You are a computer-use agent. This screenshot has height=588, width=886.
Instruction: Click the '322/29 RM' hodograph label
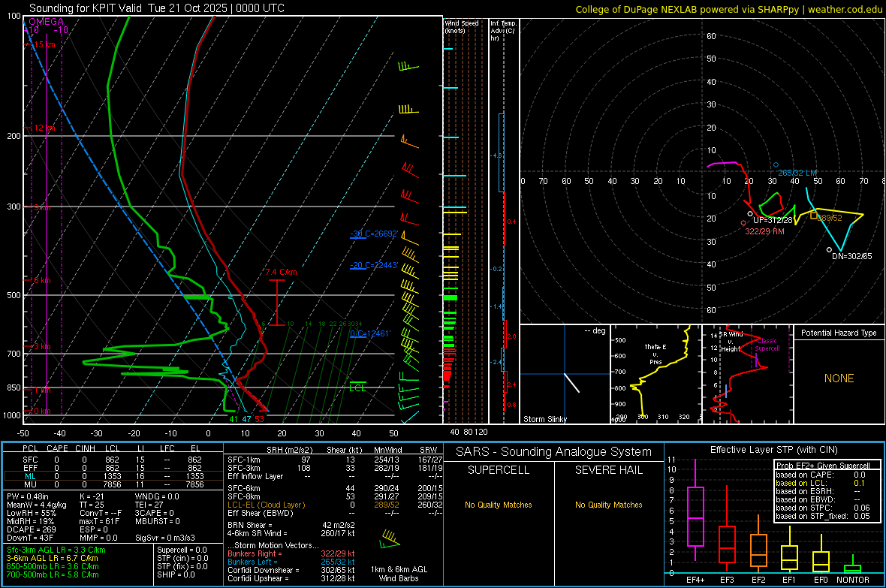(x=764, y=231)
